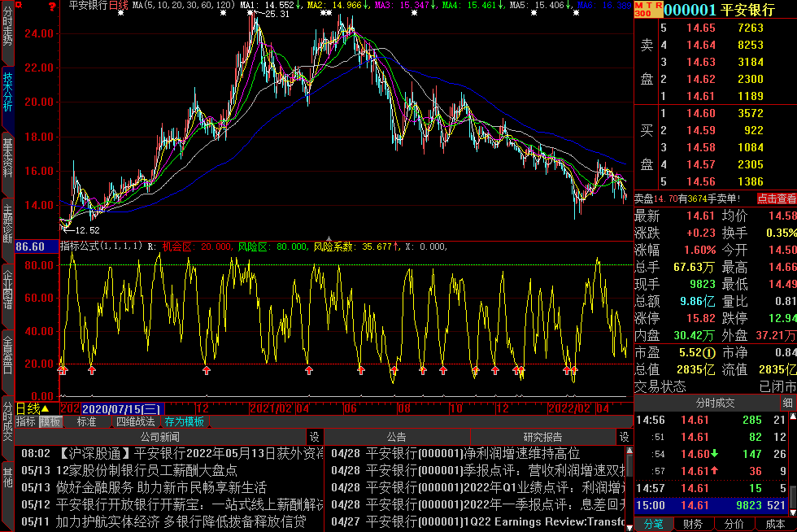Viewport: 797px width, 532px height.
Task: Click stock code 000001 in the quote header
Action: pos(690,10)
